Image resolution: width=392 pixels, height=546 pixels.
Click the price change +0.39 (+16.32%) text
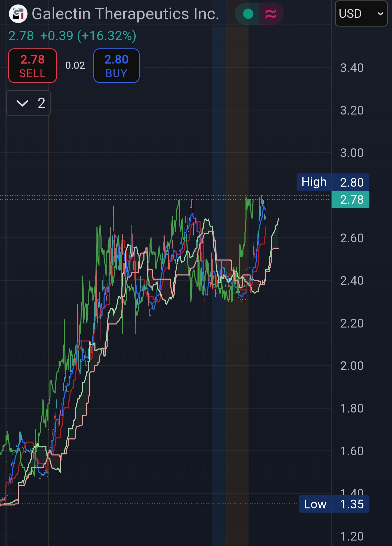coord(88,36)
